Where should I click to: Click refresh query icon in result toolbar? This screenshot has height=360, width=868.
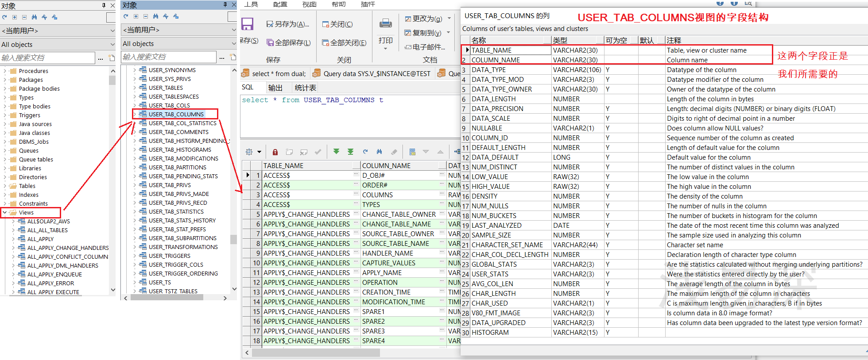click(365, 152)
